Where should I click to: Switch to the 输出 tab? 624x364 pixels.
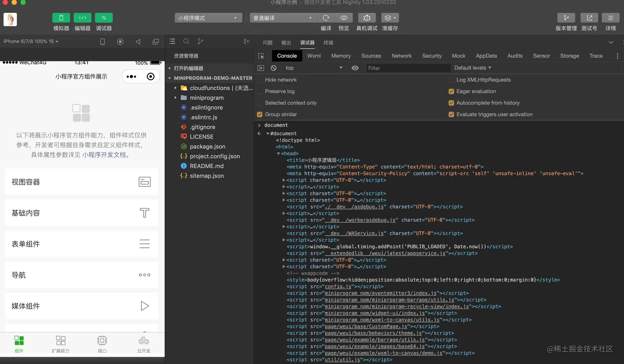tap(286, 42)
